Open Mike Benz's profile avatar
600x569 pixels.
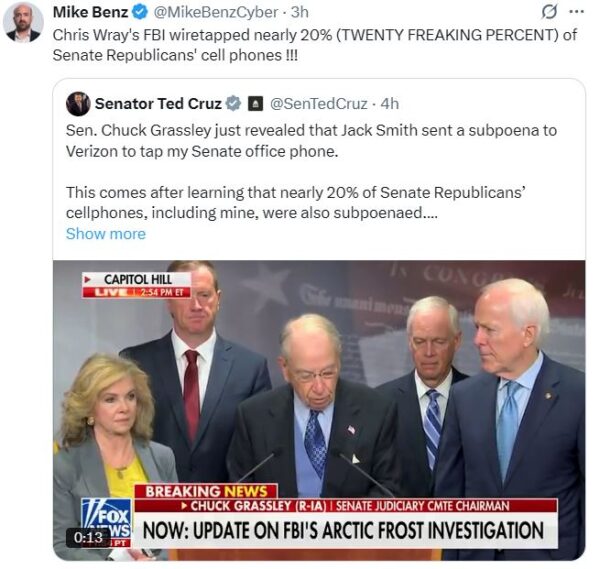pyautogui.click(x=23, y=23)
